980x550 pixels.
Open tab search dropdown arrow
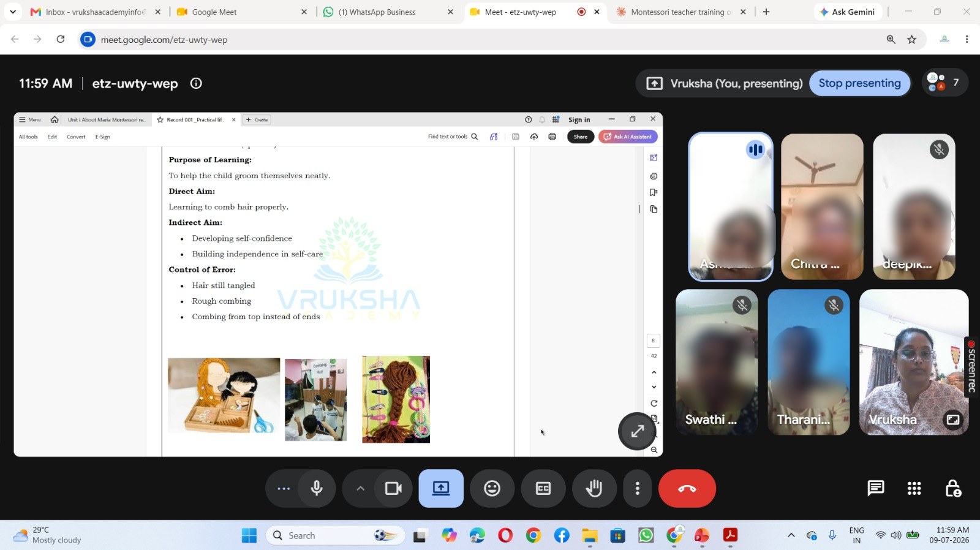click(x=13, y=12)
